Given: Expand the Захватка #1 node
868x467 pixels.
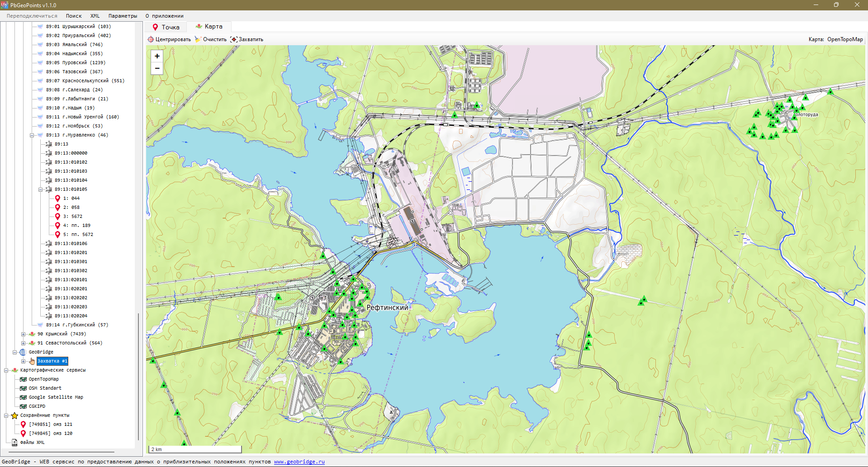Looking at the screenshot, I should [x=23, y=361].
